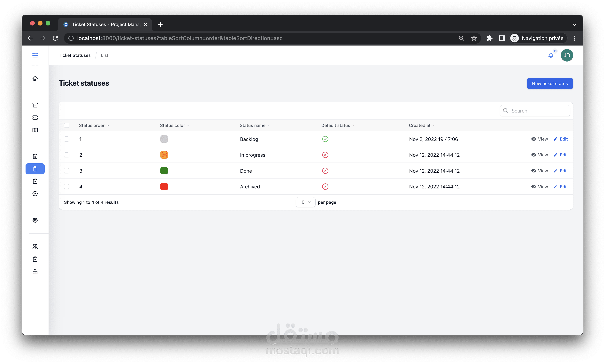Screen dimensions: 605x364
Task: Open the browser extensions puzzle icon
Action: [489, 38]
